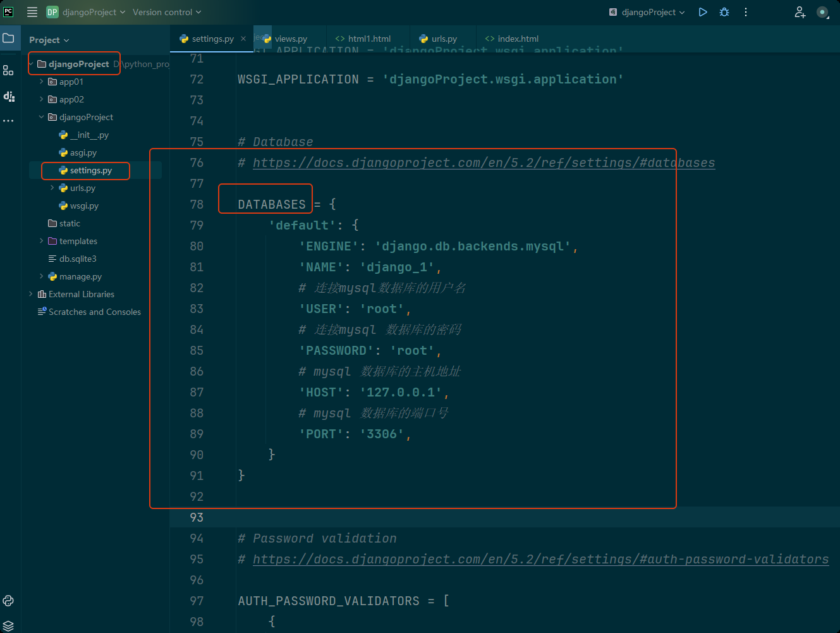Click AUTH_PASSWORD_VALIDATORS on line 97
Image resolution: width=840 pixels, height=633 pixels.
pyautogui.click(x=329, y=601)
